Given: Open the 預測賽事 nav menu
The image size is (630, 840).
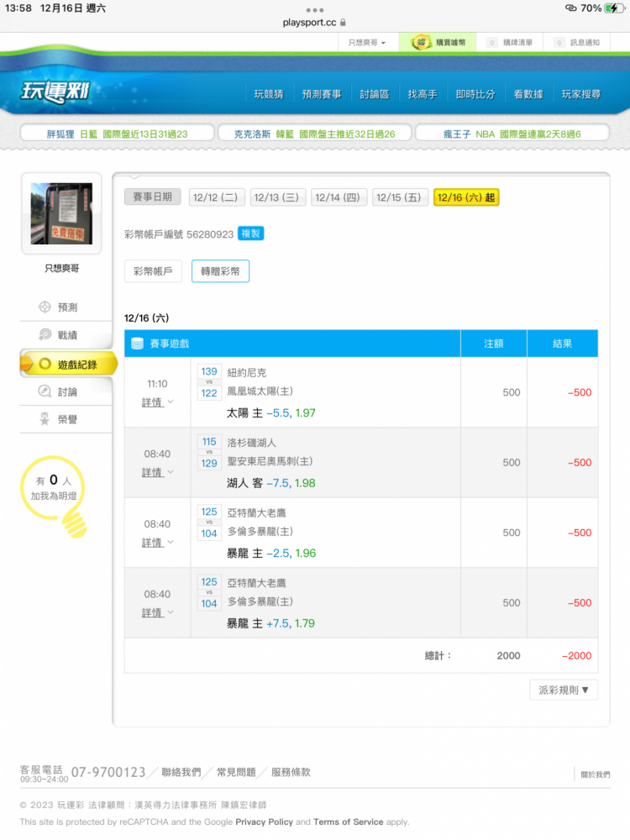Looking at the screenshot, I should pos(322,94).
